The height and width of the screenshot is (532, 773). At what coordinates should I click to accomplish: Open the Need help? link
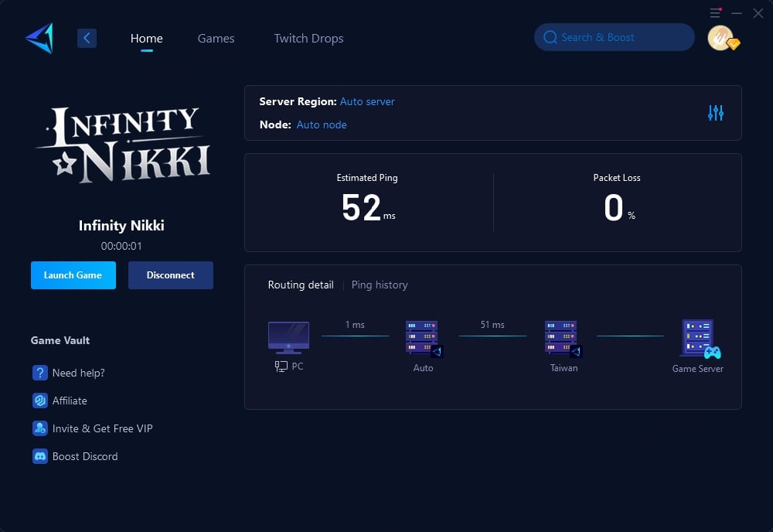click(x=78, y=373)
